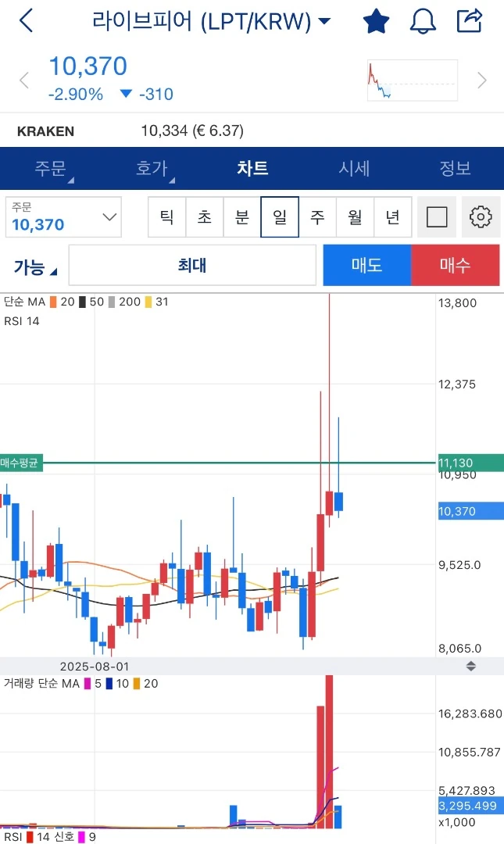Viewport: 504px width, 844px height.
Task: Select the 초 chart interval
Action: point(205,217)
